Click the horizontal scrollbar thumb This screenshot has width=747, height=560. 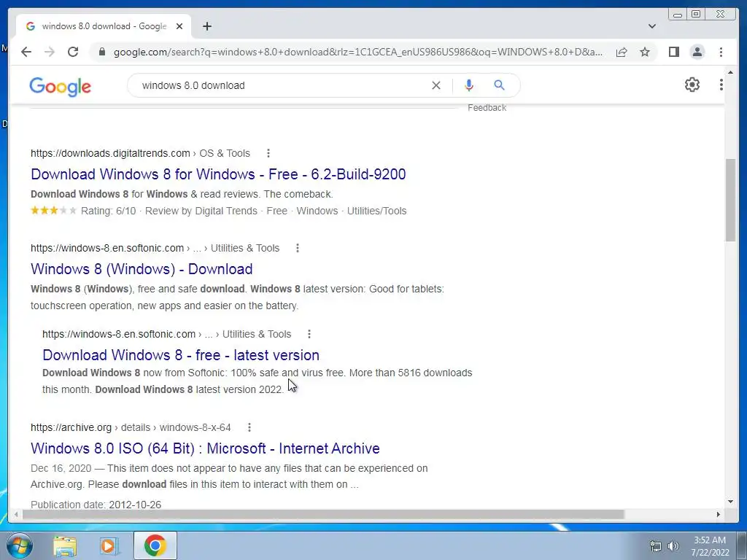tap(323, 515)
